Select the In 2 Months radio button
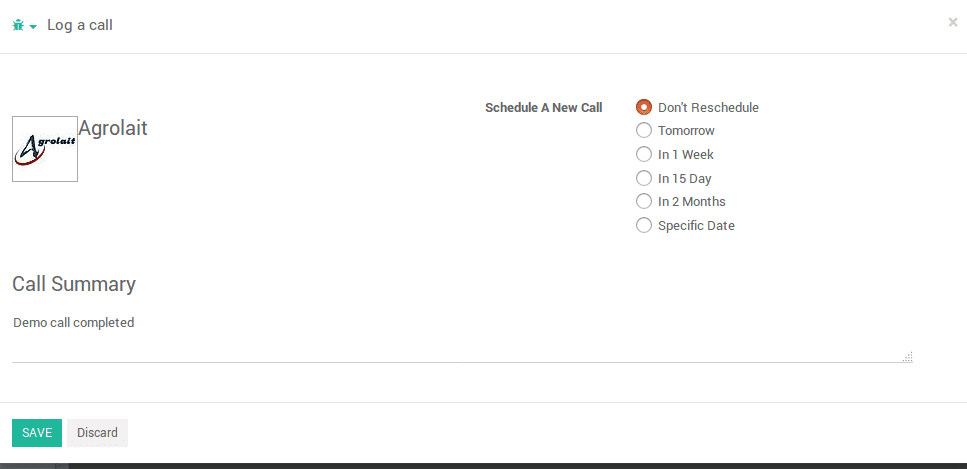The width and height of the screenshot is (967, 469). point(644,201)
